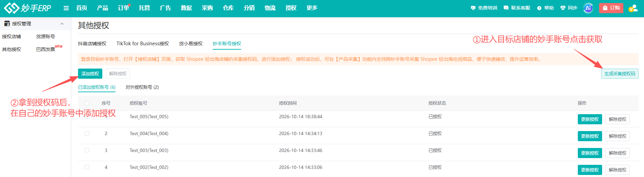Click the 授权管理 store icon
This screenshot has height=177, width=644.
pyautogui.click(x=7, y=24)
